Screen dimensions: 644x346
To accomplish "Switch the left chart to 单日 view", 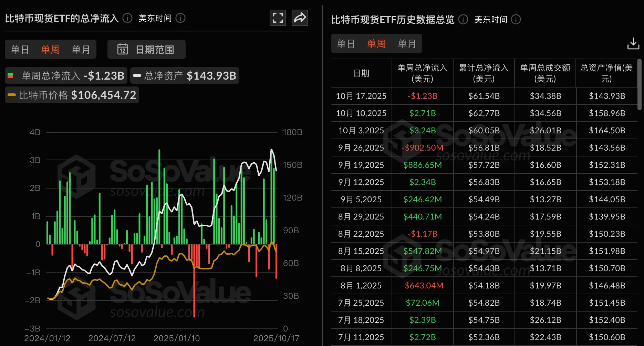I will tap(20, 49).
